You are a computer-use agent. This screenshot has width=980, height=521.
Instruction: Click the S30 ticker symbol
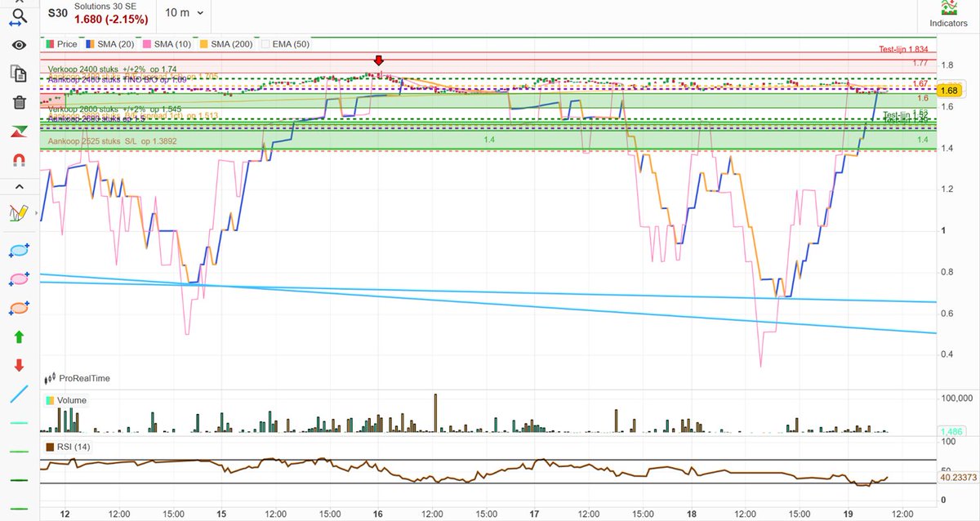(x=58, y=13)
